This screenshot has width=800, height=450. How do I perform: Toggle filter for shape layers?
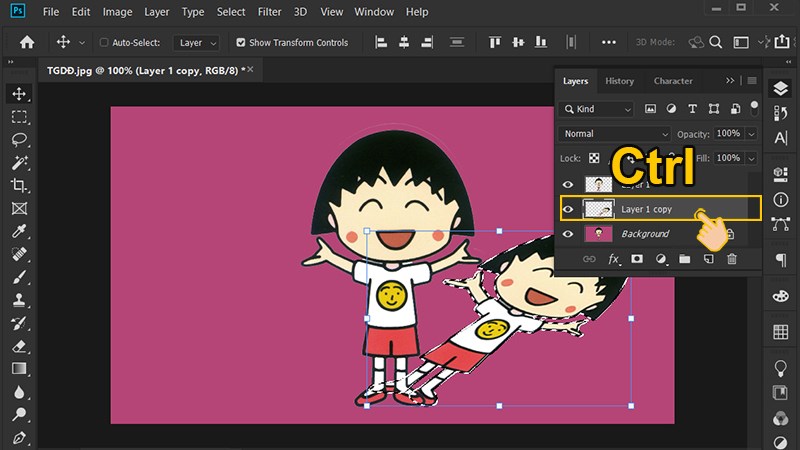coord(714,109)
